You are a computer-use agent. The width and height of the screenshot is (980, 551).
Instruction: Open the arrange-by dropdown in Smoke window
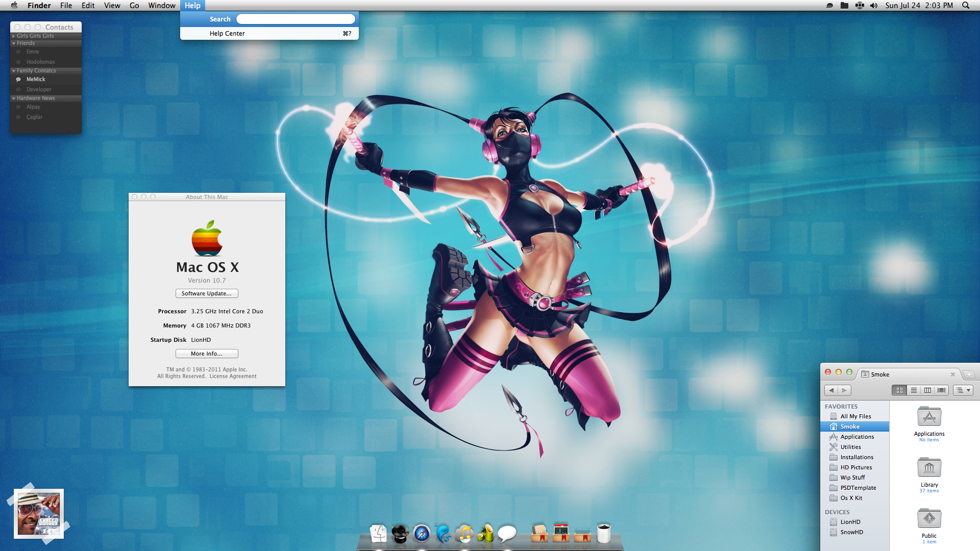click(963, 390)
